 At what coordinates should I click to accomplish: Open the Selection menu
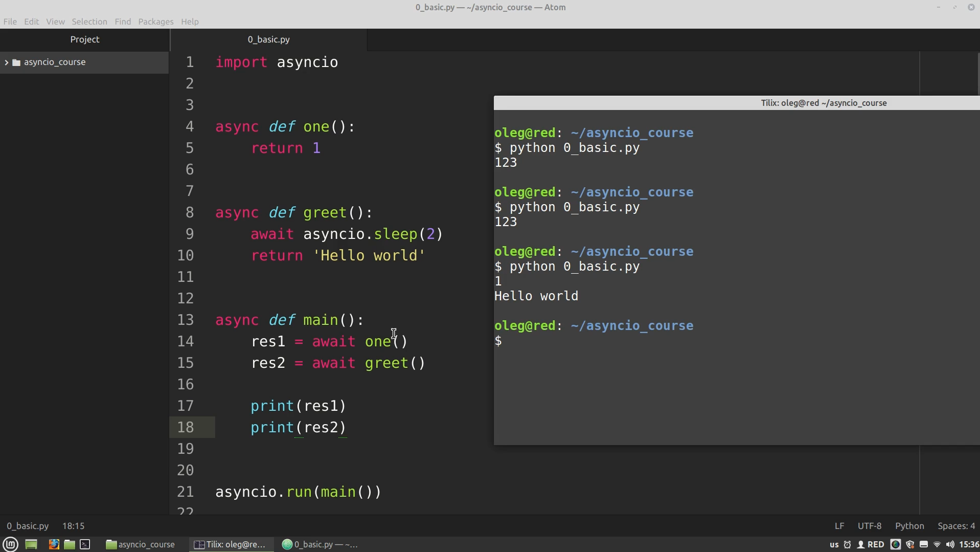tap(89, 21)
